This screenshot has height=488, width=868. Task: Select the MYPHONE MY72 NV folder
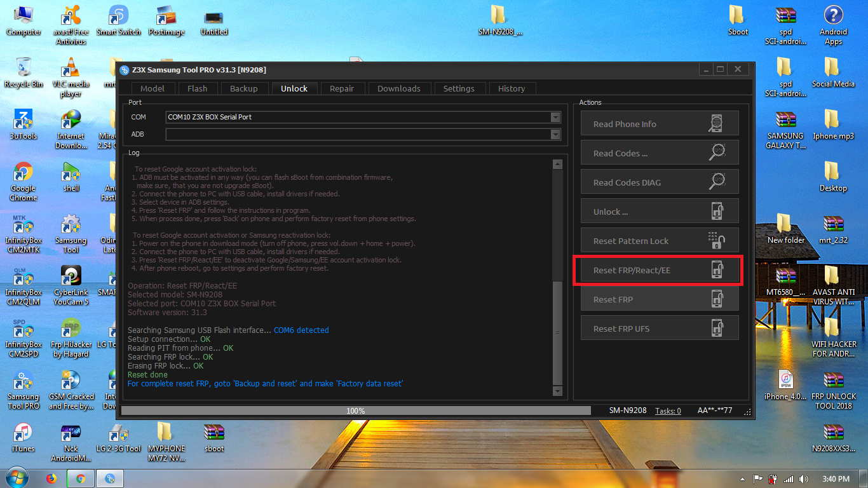coord(166,442)
